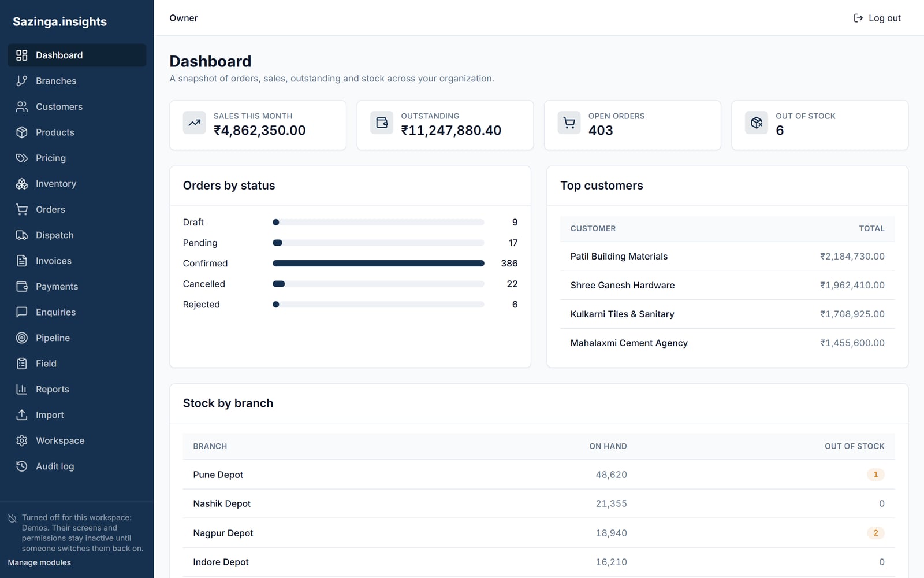Click the Reports bar chart icon

click(21, 389)
